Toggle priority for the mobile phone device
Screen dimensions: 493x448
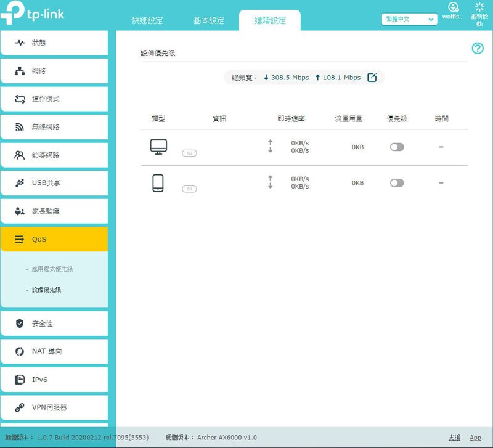click(397, 183)
